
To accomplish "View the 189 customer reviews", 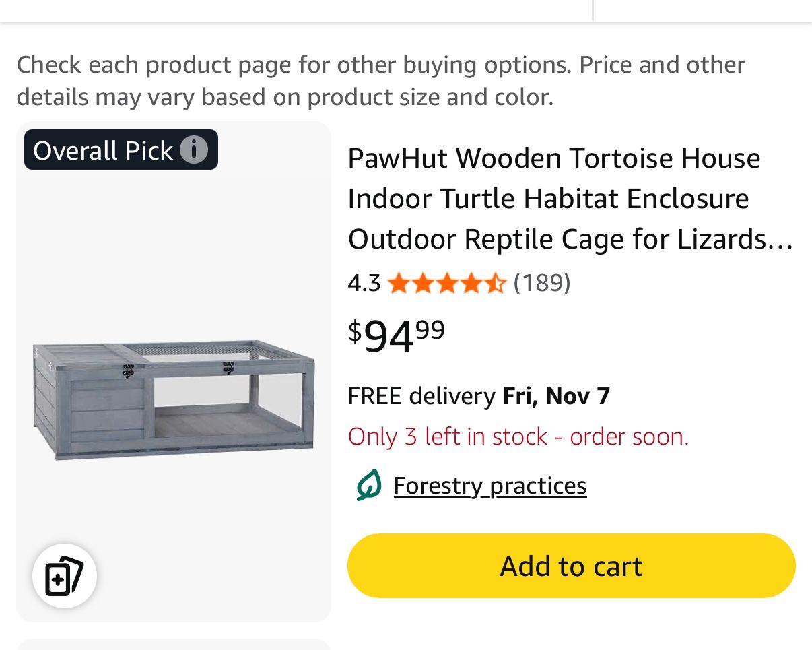I will pos(541,283).
